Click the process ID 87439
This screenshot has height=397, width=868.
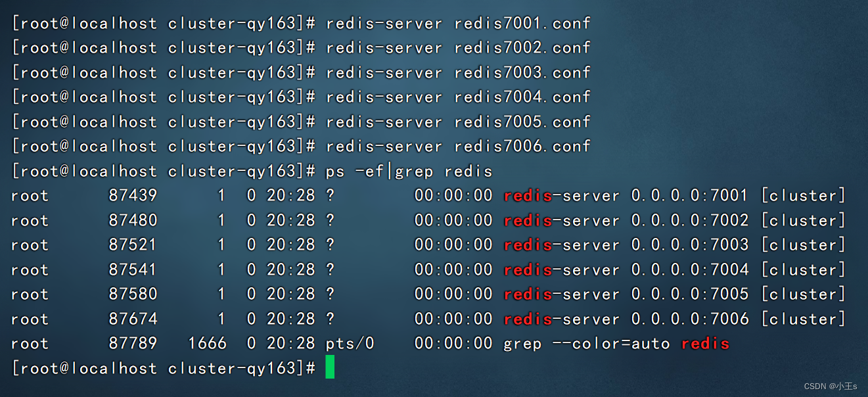click(x=133, y=195)
